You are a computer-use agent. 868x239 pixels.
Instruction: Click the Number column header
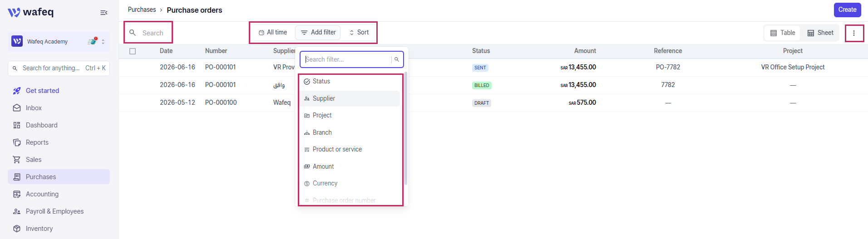click(x=216, y=51)
